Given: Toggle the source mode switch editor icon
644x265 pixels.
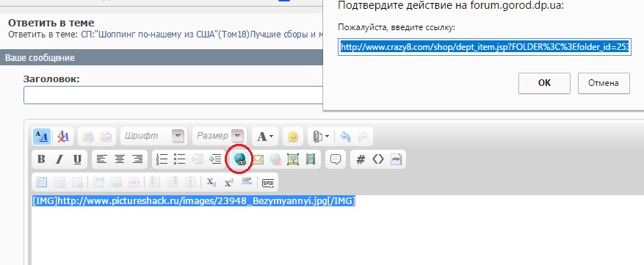Looking at the screenshot, I should click(x=42, y=137).
